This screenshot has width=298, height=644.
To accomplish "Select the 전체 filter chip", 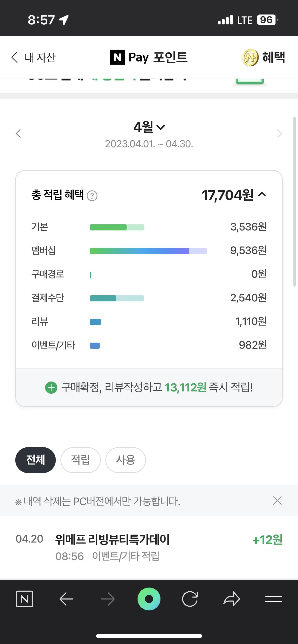I will pyautogui.click(x=35, y=460).
